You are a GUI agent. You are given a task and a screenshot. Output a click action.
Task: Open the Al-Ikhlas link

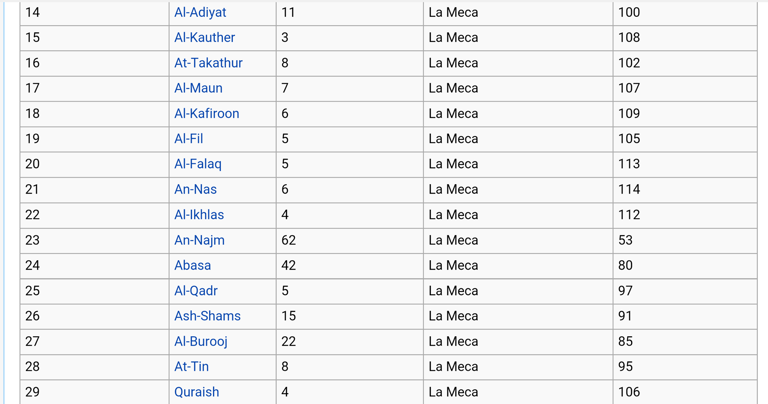pos(199,215)
